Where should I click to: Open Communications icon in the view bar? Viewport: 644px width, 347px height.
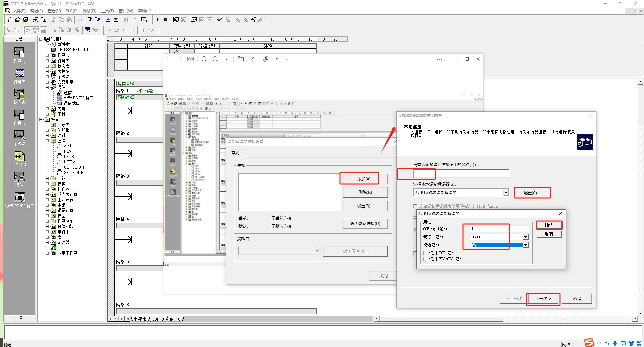[x=19, y=180]
